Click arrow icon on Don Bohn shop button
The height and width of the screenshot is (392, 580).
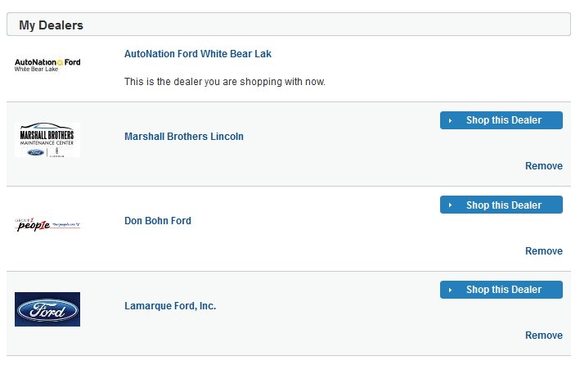point(450,205)
